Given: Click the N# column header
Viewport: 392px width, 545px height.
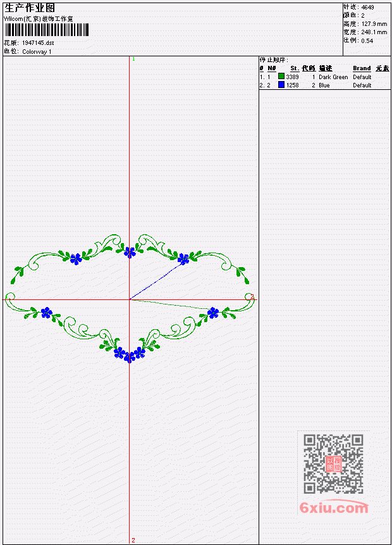Looking at the screenshot, I should (271, 68).
